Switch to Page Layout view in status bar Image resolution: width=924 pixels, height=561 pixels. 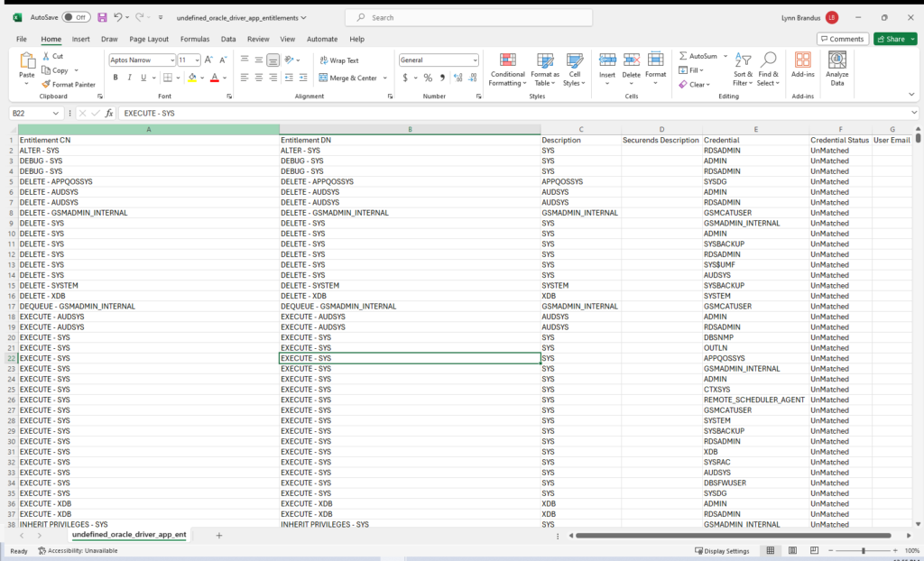pos(792,550)
